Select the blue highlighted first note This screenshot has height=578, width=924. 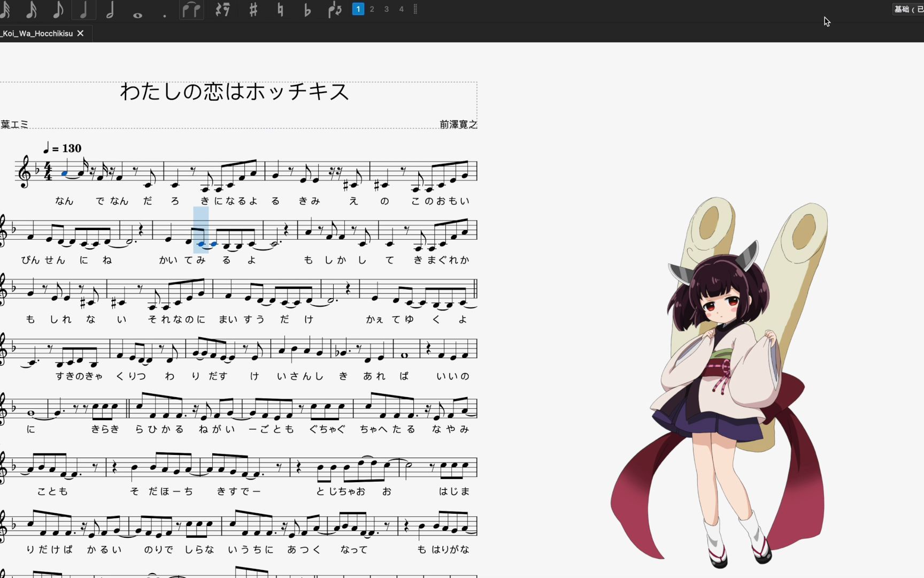[x=65, y=173]
